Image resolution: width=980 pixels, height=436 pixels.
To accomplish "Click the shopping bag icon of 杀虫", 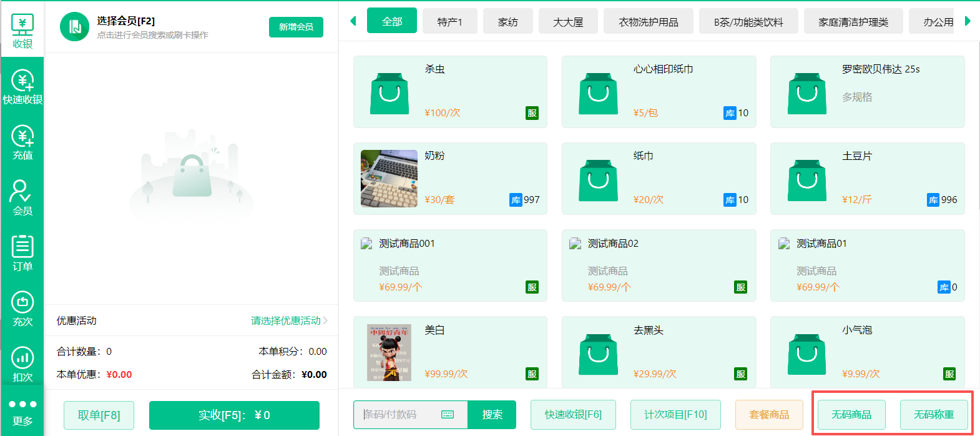I will tap(390, 93).
